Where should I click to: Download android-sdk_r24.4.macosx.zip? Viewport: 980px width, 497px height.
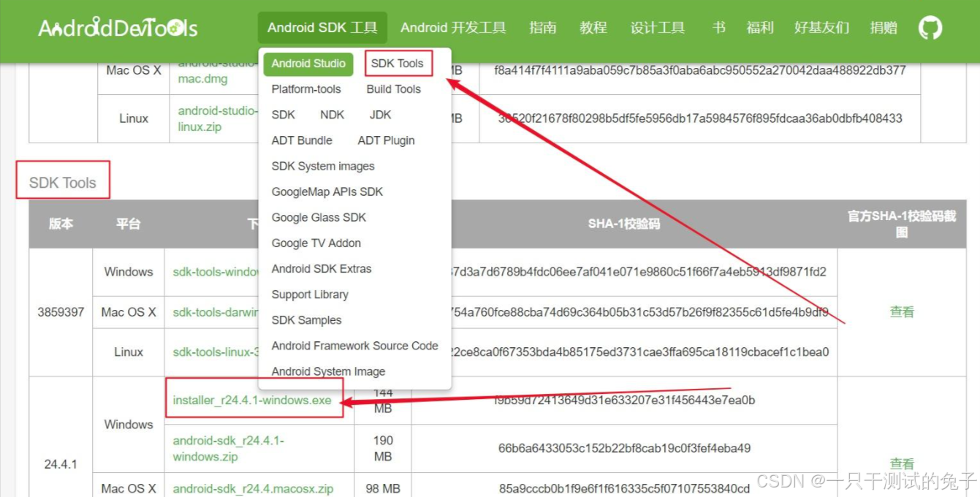253,488
